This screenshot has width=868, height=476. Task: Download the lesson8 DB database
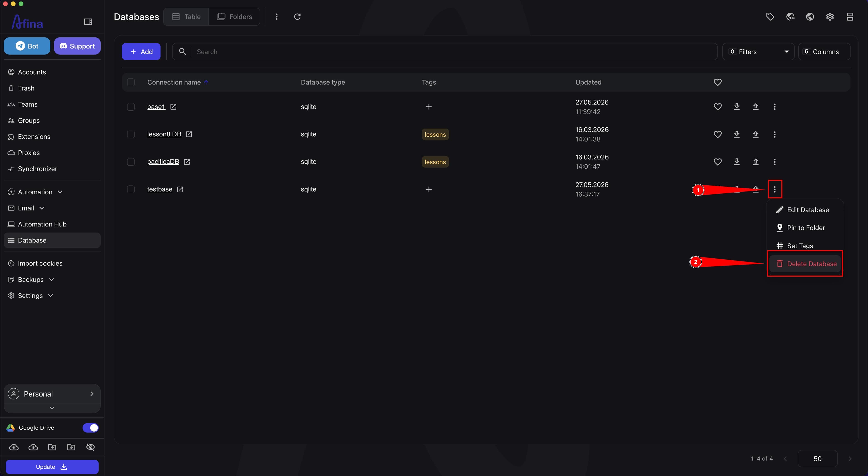(x=737, y=134)
